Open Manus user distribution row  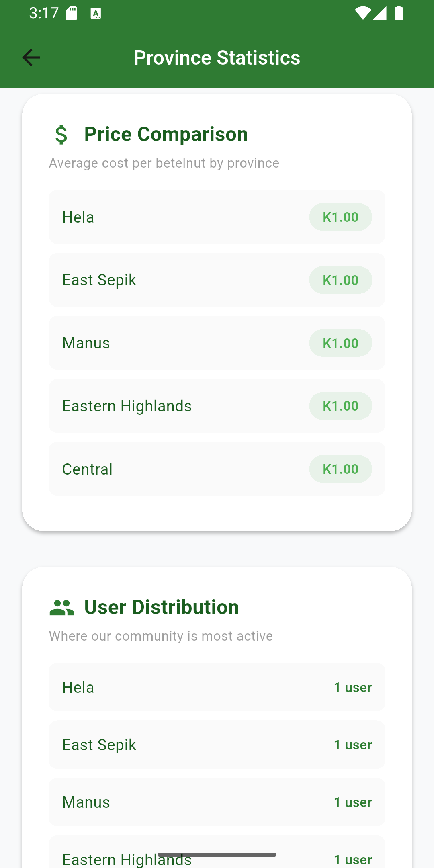pos(217,802)
